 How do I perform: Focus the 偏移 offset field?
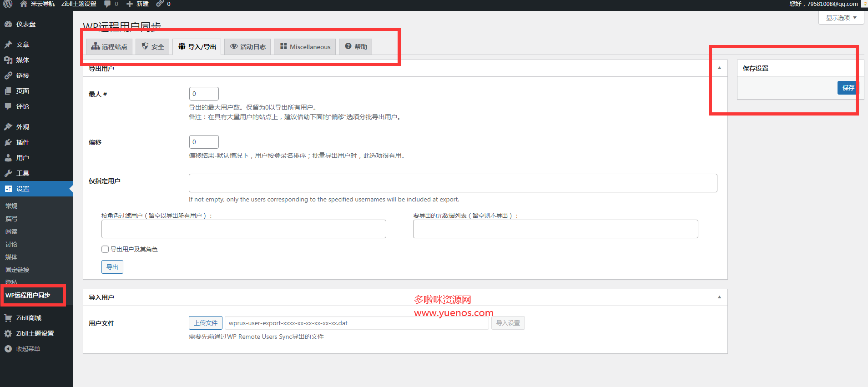(x=204, y=142)
